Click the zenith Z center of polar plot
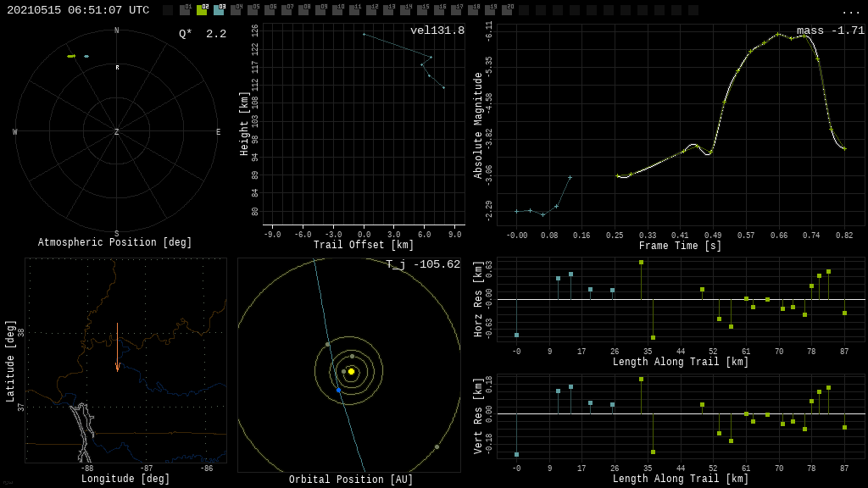Viewport: 868px width, 488px height. [x=117, y=132]
